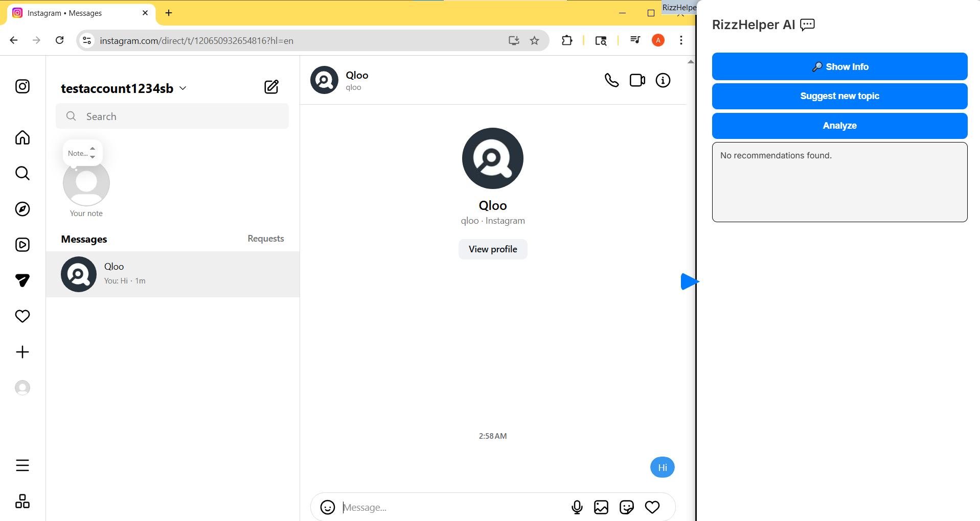Open browser media control icon

click(x=635, y=40)
